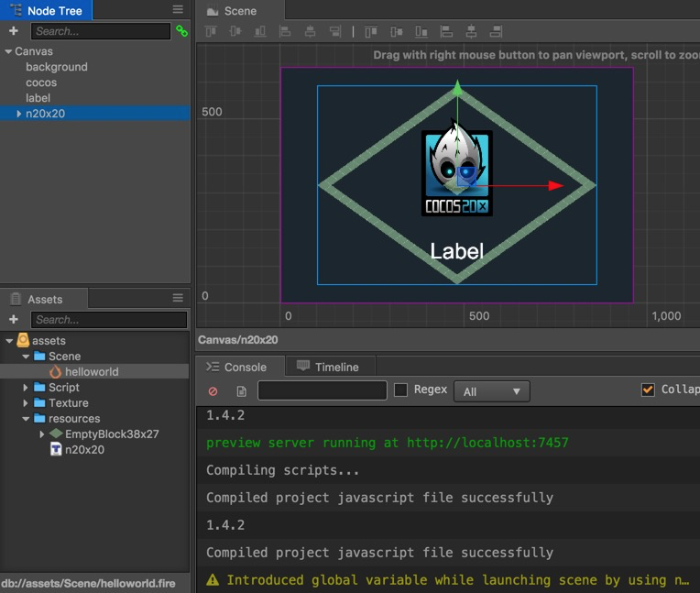This screenshot has width=700, height=593.
Task: Select the helloworld scene asset
Action: [x=91, y=372]
